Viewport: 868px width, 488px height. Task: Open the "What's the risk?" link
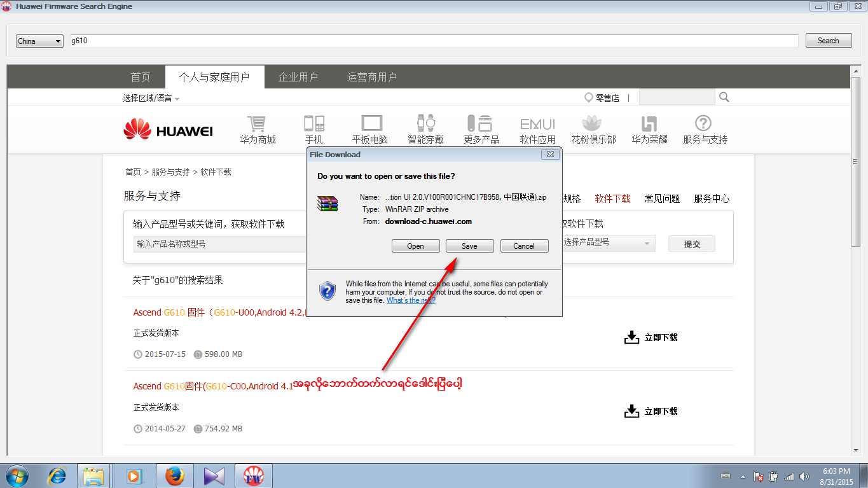point(411,300)
